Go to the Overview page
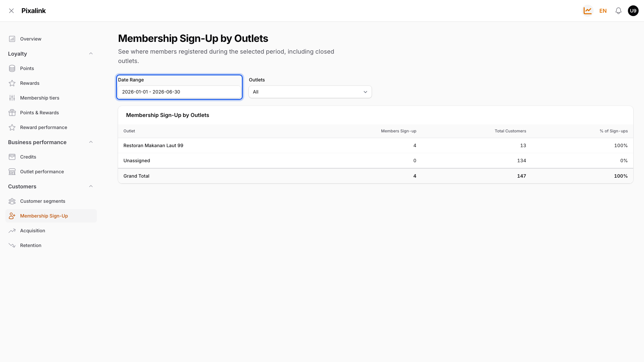The image size is (644, 362). (51, 39)
